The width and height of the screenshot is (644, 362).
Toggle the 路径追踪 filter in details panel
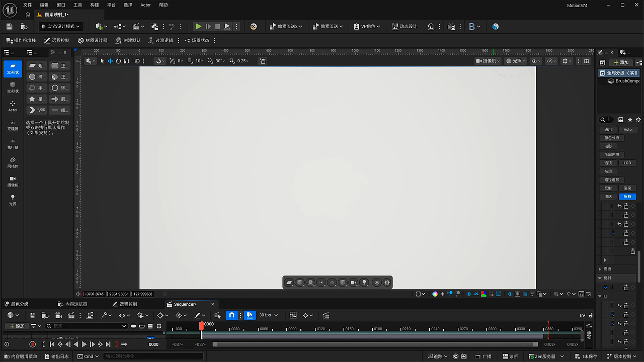click(x=612, y=179)
